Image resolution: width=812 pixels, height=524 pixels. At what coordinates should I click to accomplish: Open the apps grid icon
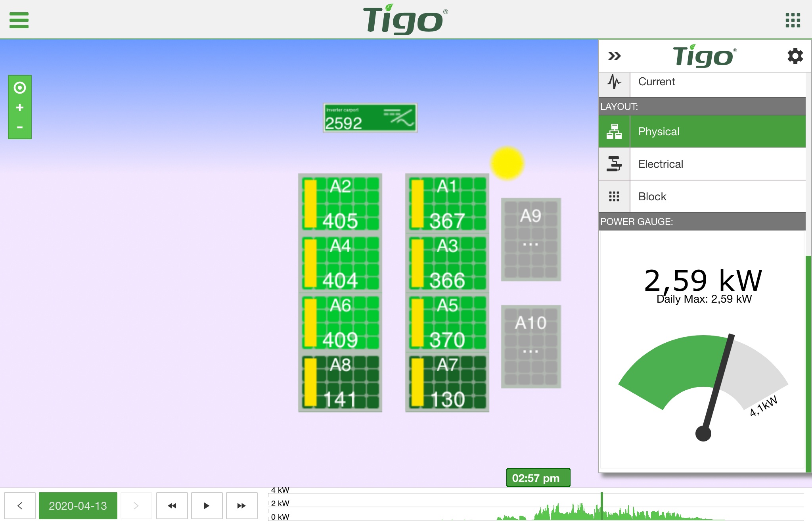[793, 20]
